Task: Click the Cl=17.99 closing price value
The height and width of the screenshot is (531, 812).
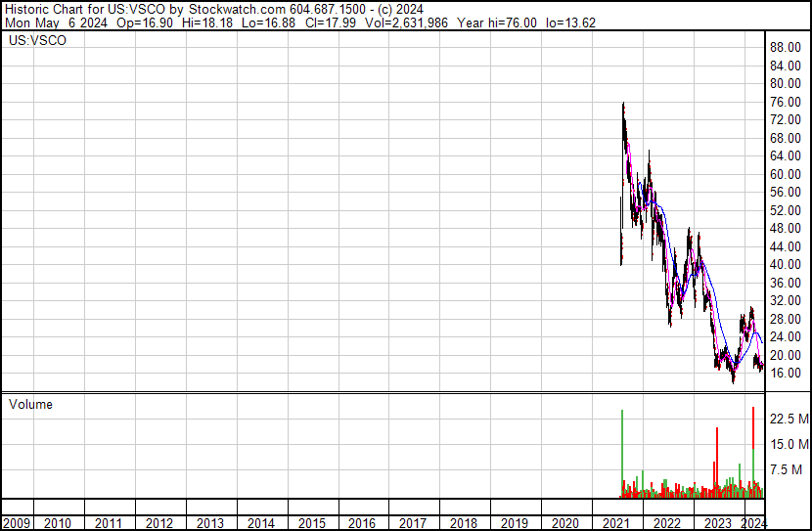Action: [331, 22]
